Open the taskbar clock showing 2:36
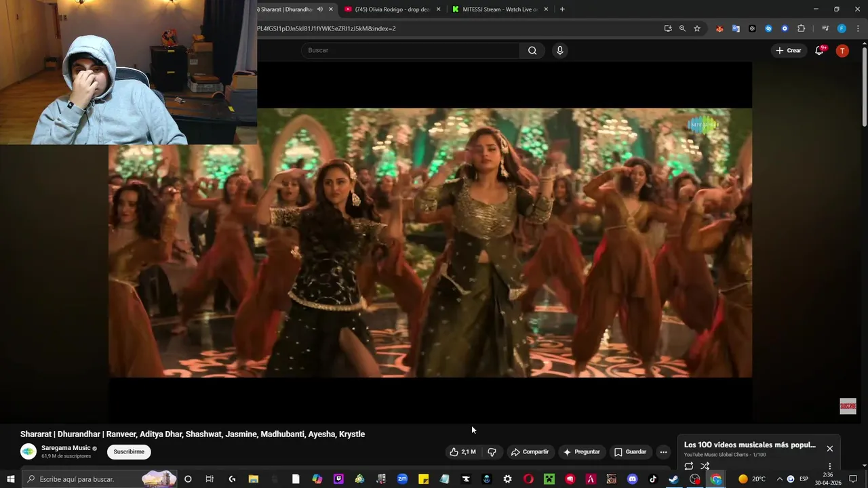The image size is (868, 488). click(x=828, y=479)
